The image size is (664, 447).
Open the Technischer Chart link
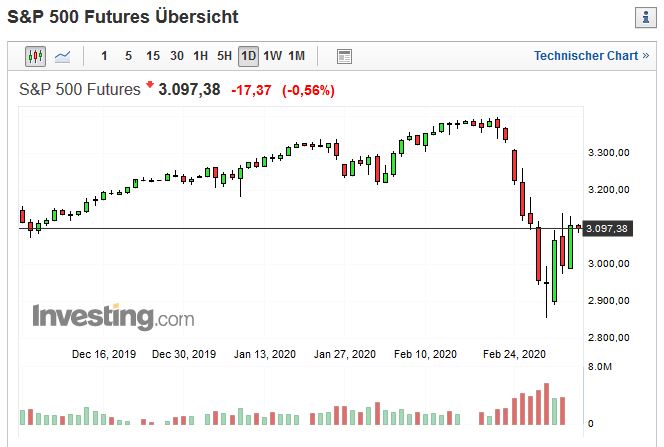[x=591, y=56]
